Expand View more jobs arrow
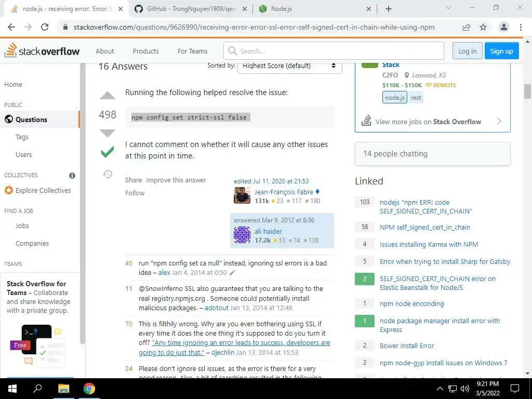 [x=499, y=121]
